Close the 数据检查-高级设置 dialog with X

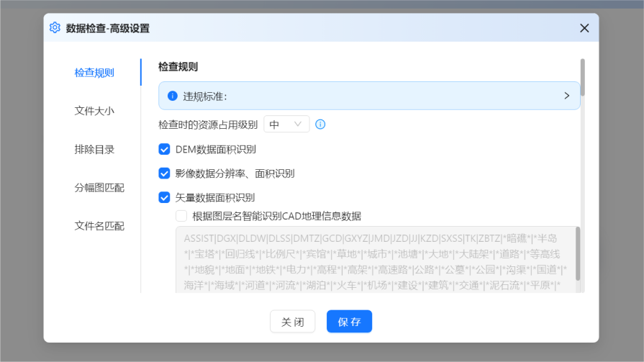click(x=584, y=28)
